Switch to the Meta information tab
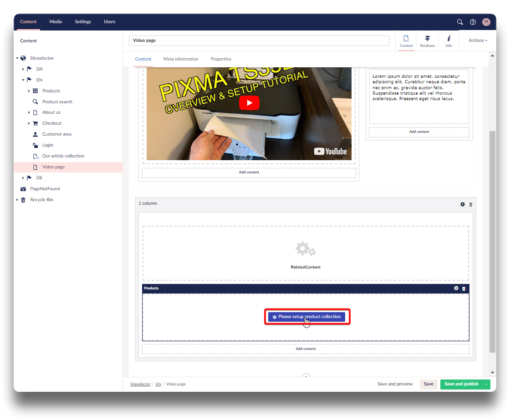510x420 pixels. (181, 59)
